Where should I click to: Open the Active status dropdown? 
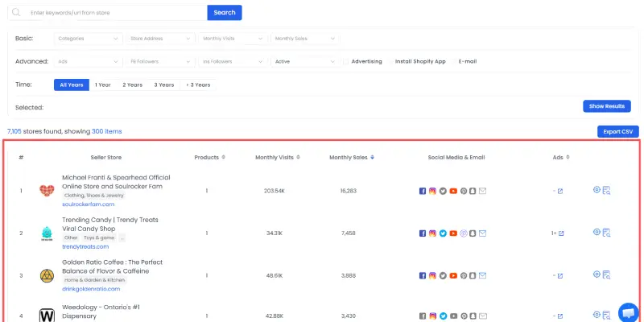305,62
